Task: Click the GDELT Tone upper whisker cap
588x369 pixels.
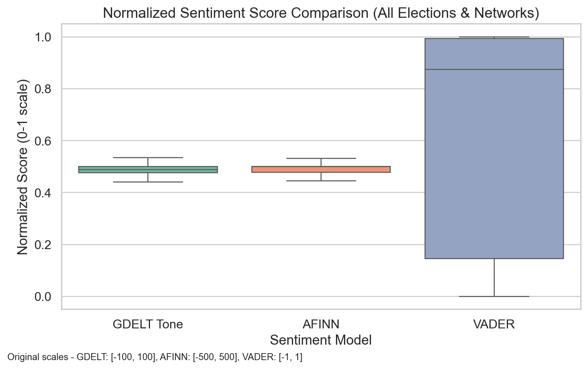Action: coord(148,157)
